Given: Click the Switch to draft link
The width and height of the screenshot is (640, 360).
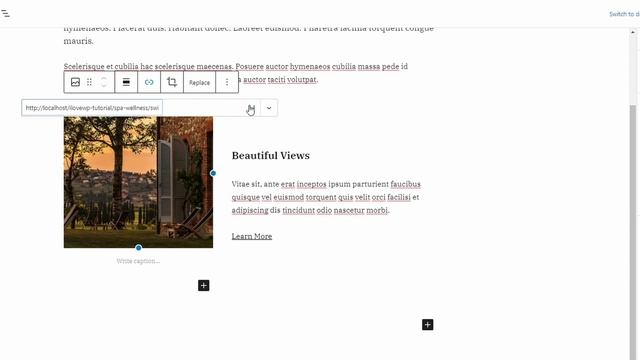Looking at the screenshot, I should [x=624, y=14].
